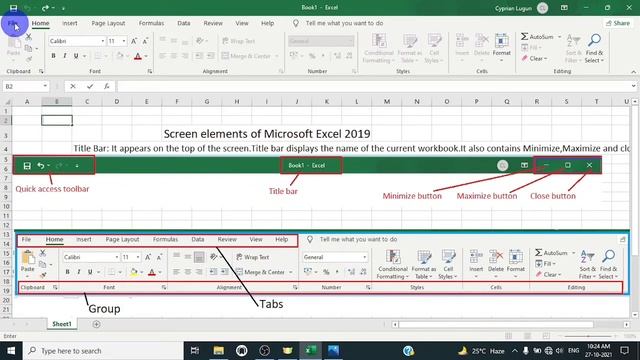Click Find & Select magnifier in the top ribbon
This screenshot has height=360, width=640.
click(594, 48)
